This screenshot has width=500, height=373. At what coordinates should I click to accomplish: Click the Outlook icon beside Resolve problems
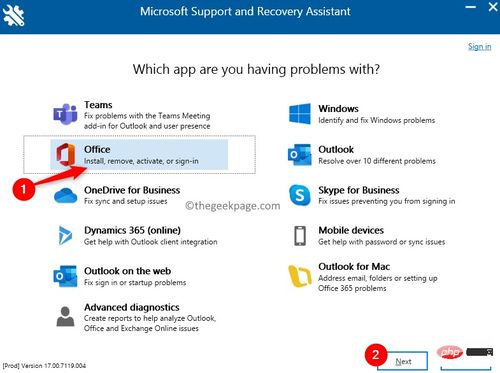(x=299, y=155)
